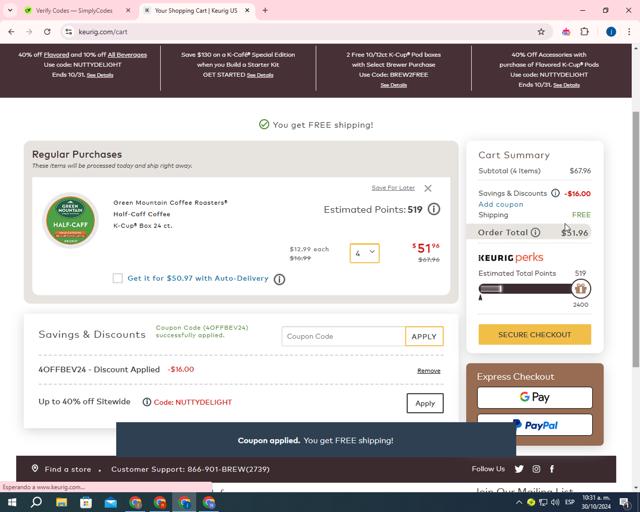
Task: Open info icon beside Up to 40% off Sitewide
Action: click(147, 402)
